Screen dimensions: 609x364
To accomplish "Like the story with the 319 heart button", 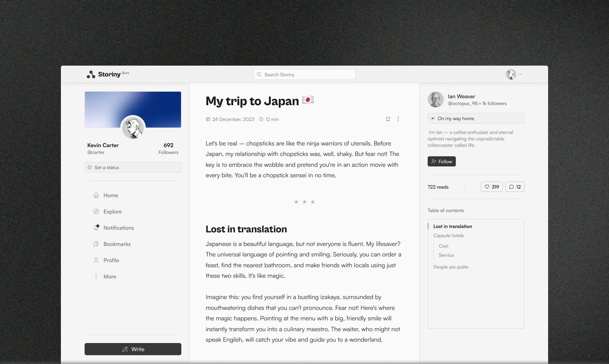I will [x=492, y=187].
